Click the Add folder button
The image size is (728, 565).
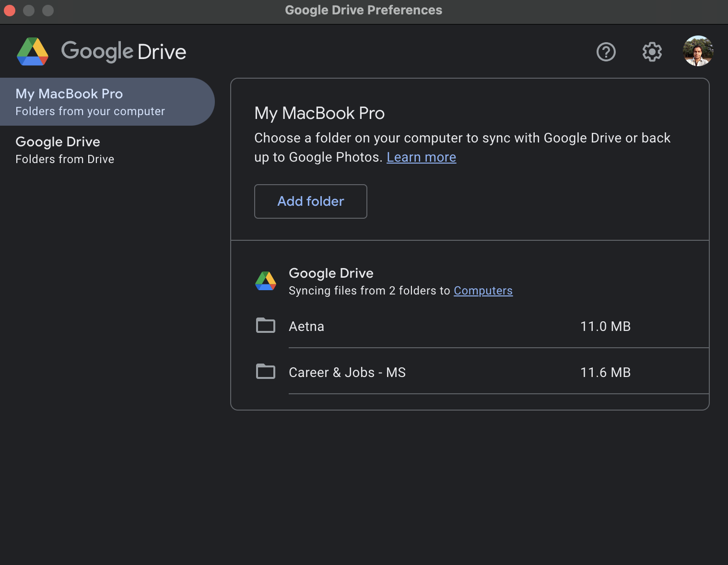point(311,201)
